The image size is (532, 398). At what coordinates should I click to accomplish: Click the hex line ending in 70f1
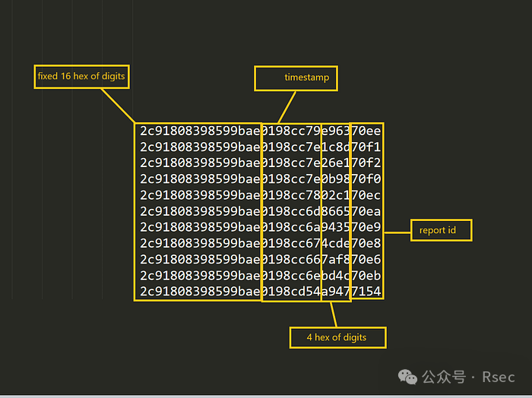260,147
